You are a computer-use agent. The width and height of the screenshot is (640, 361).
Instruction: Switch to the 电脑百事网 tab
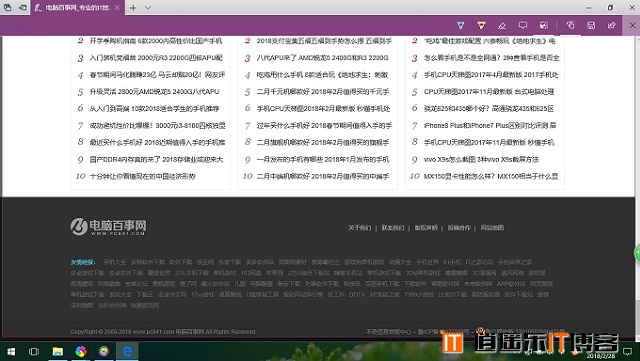tap(78, 8)
